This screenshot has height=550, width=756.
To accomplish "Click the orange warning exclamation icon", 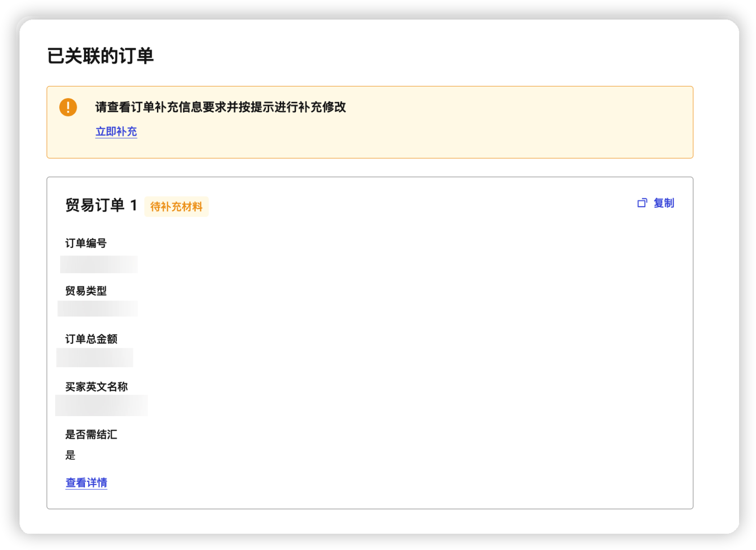I will tap(67, 107).
